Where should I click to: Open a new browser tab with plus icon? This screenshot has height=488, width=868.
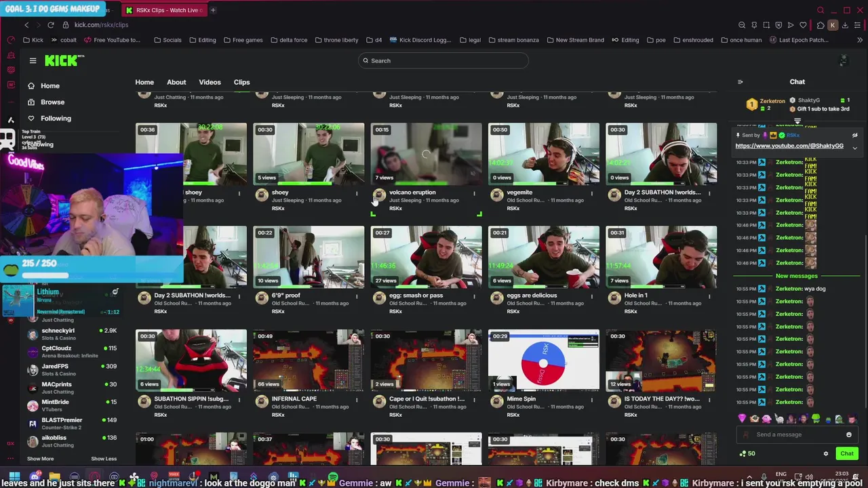point(213,10)
